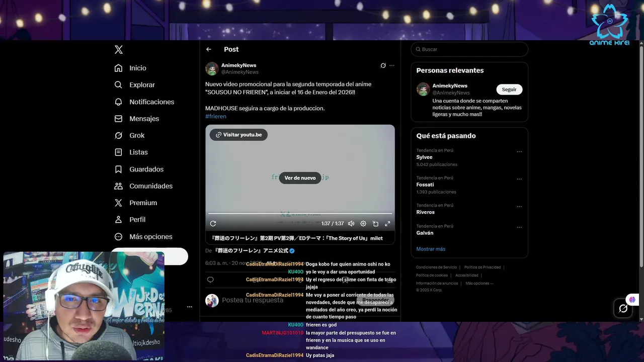Open AnimekyNews in Personas relevantes

coord(450,86)
